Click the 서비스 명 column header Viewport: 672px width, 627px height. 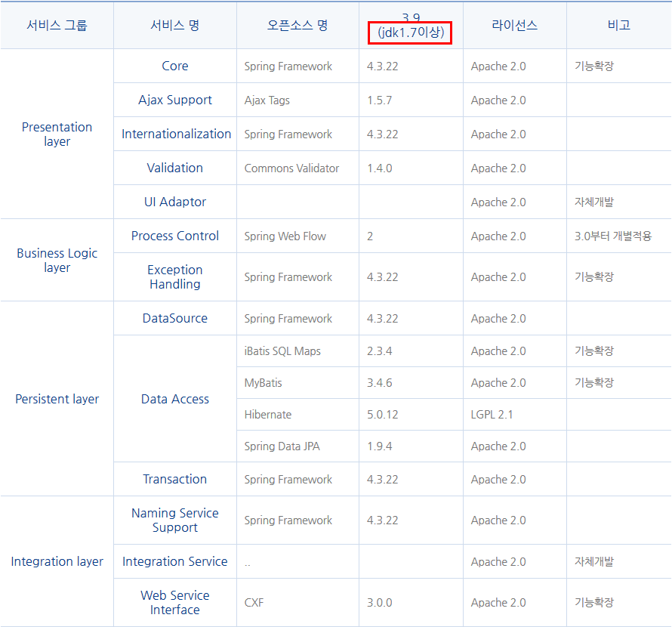tap(175, 25)
